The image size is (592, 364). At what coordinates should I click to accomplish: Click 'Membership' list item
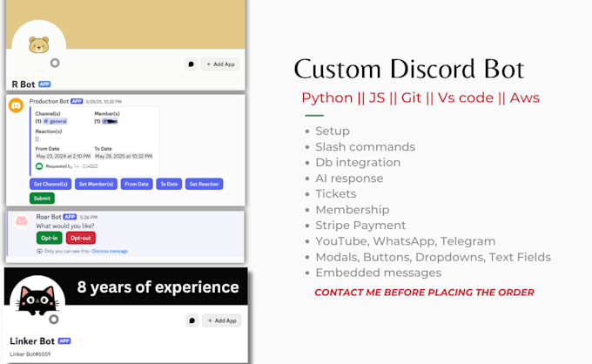click(353, 210)
